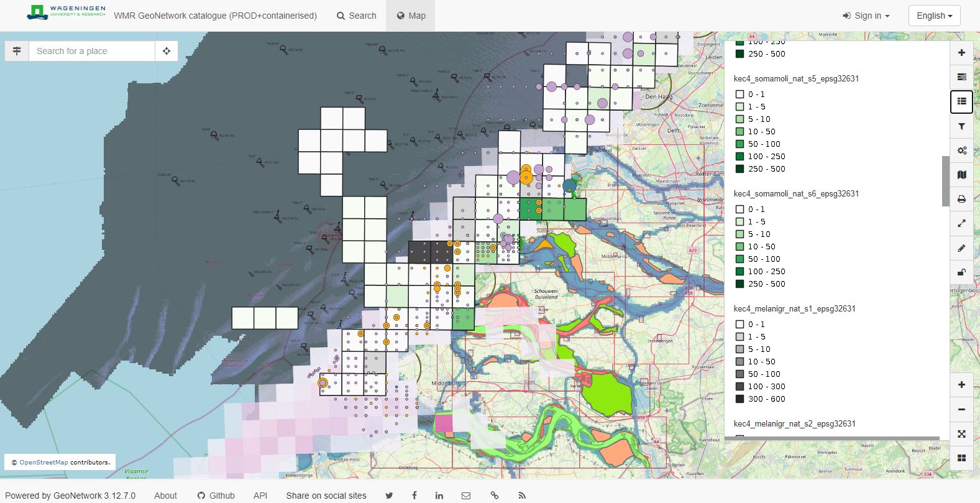Click the folded map icon in the toolbar
Image resolution: width=980 pixels, height=503 pixels.
(x=961, y=175)
